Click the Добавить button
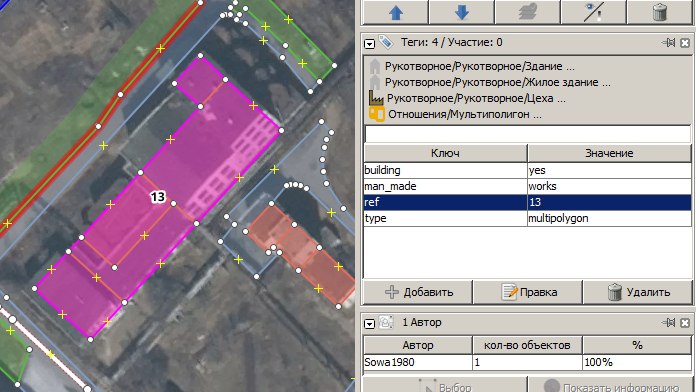Image resolution: width=696 pixels, height=392 pixels. click(418, 292)
